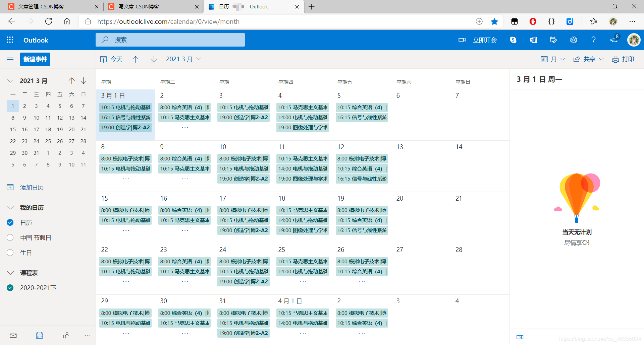
Task: Collapse the right agenda pane icon
Action: point(520,337)
